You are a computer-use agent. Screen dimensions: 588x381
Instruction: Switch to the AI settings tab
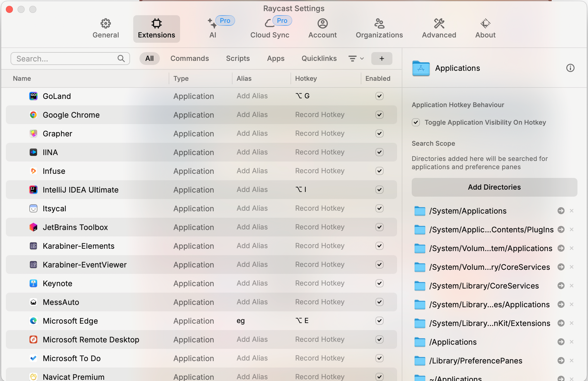[213, 29]
